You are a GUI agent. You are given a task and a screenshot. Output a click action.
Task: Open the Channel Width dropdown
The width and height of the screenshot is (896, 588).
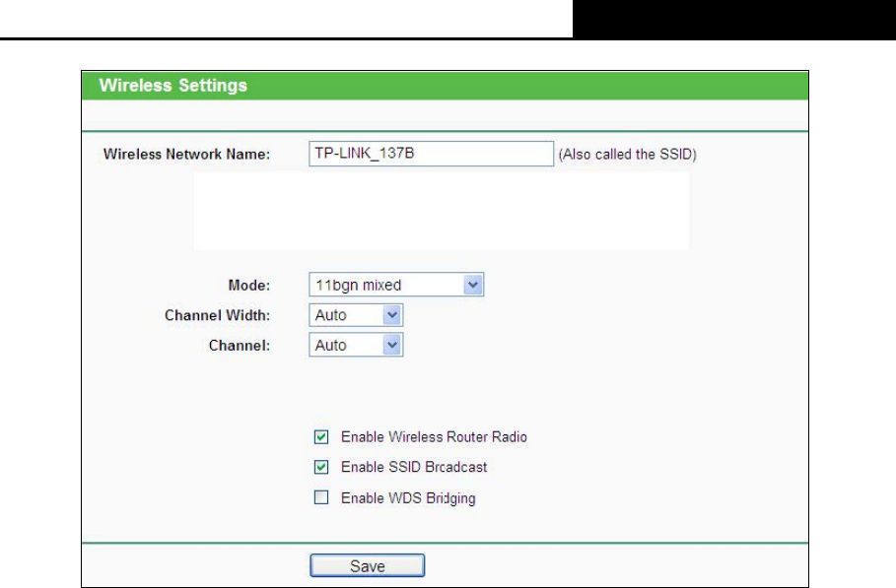356,314
